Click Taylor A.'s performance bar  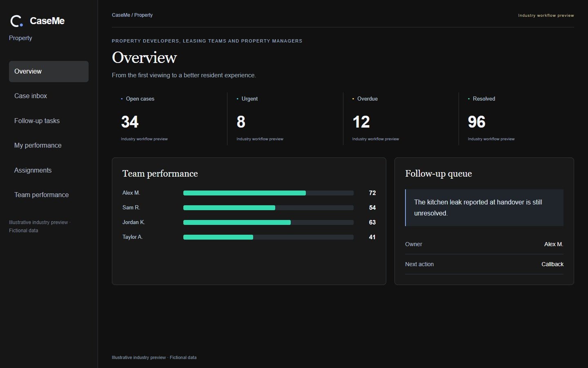point(268,237)
